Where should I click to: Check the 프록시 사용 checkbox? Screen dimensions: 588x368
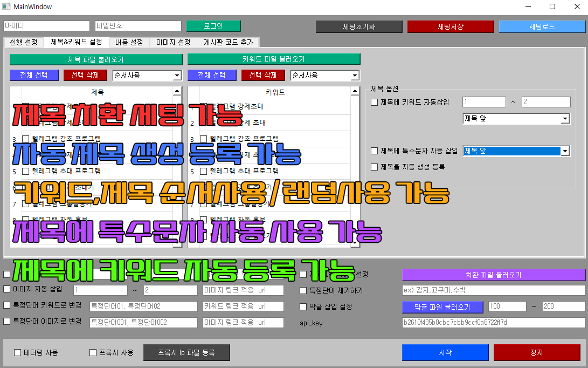tap(93, 353)
